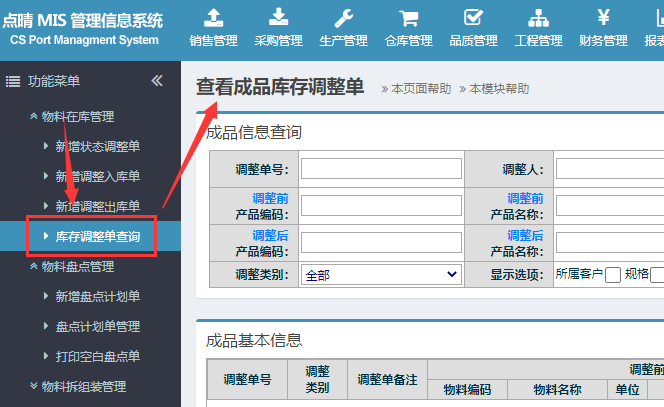Toggle the 所属客户 checkbox

coord(613,275)
